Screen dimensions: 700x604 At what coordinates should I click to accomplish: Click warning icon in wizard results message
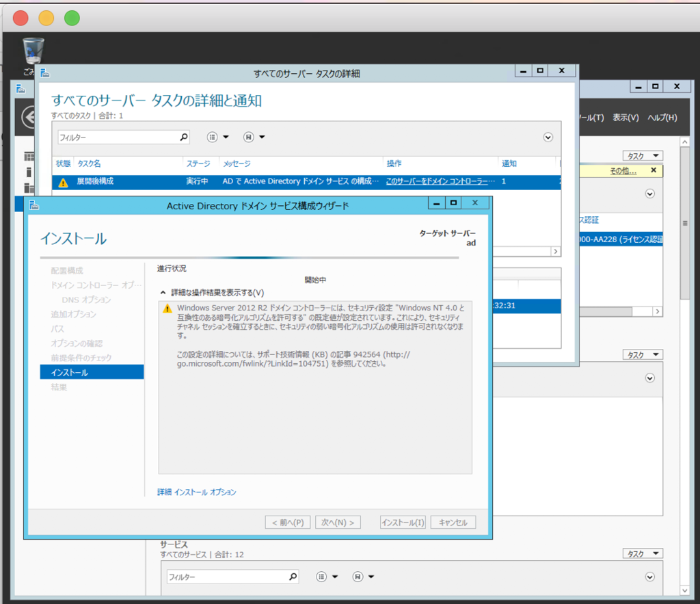(x=167, y=308)
